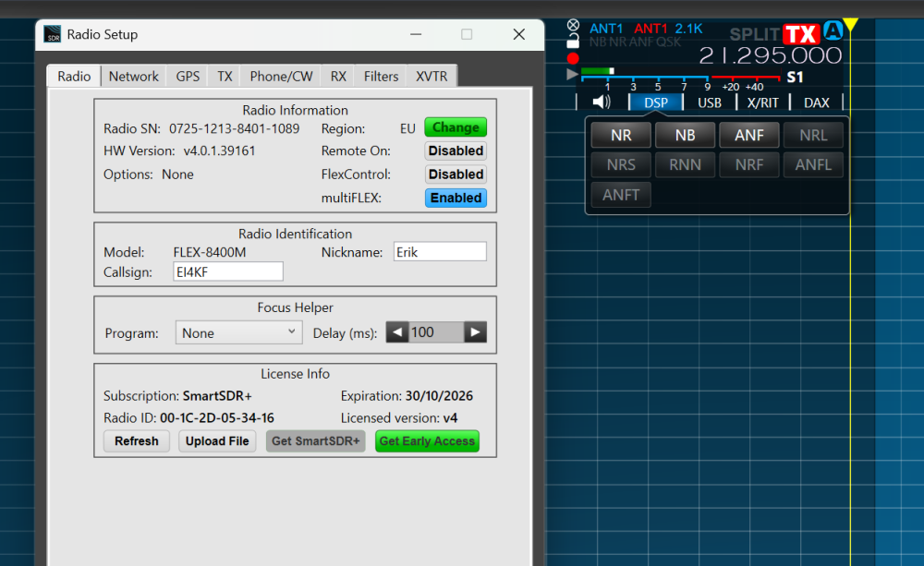Click the Delay (ms) value field showing 100

coord(436,332)
